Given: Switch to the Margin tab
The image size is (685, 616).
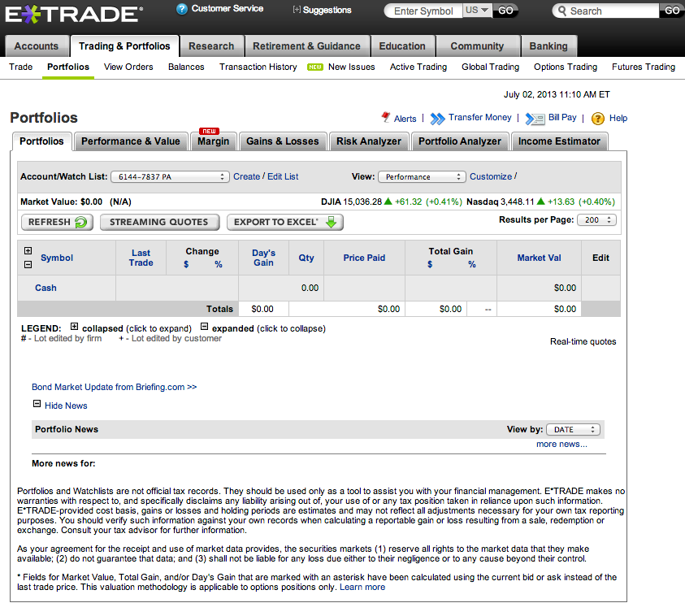Looking at the screenshot, I should [x=213, y=141].
